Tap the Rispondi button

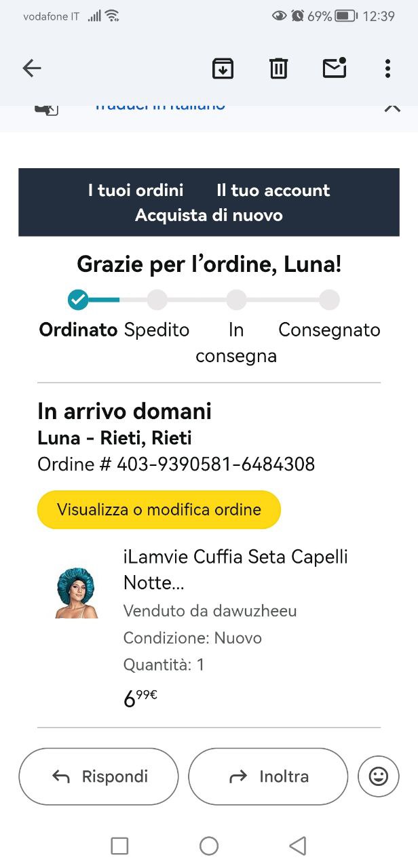click(98, 776)
